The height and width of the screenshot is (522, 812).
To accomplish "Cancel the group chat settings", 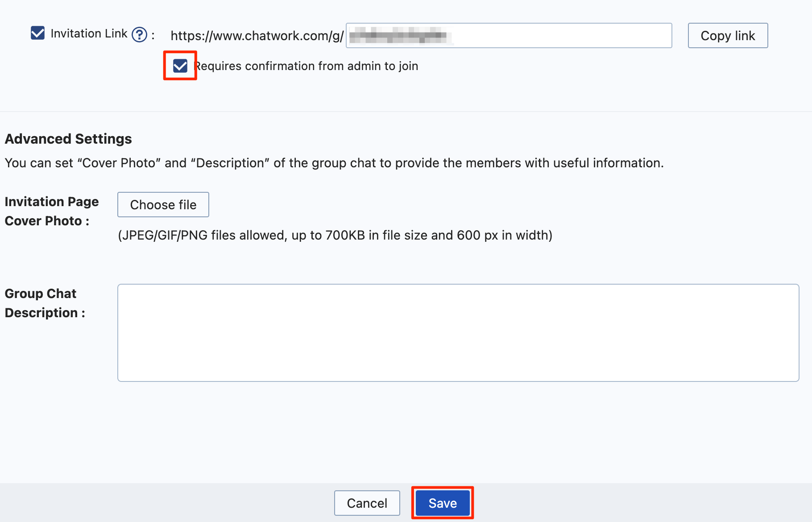I will (367, 503).
